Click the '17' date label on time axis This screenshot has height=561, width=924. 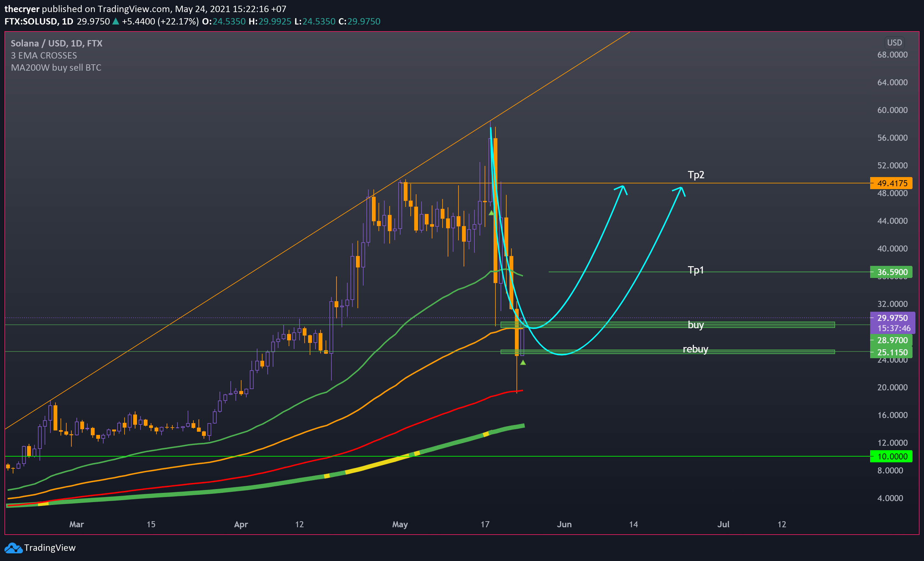point(485,524)
